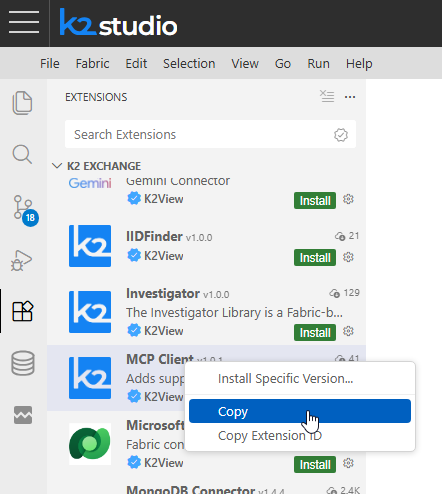Click the K2 studio logo
442x494 pixels.
[x=118, y=22]
